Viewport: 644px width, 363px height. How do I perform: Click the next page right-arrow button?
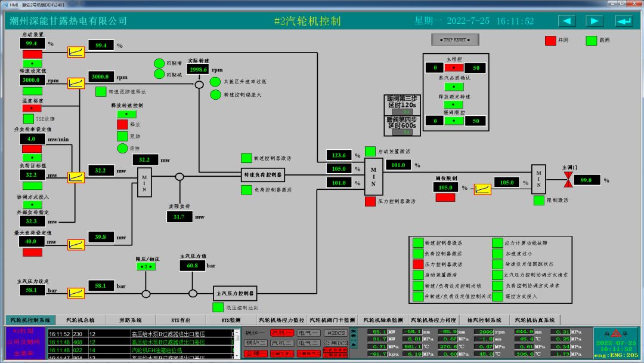595,21
